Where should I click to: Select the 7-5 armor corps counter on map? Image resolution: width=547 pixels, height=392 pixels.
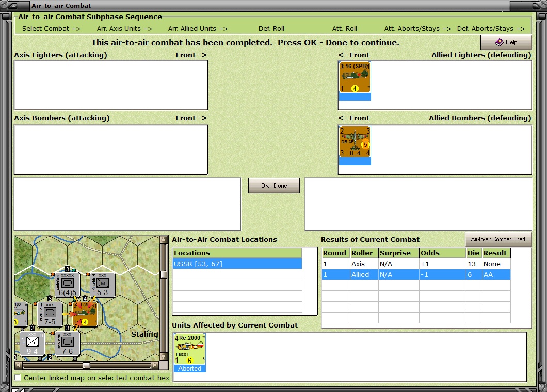click(50, 314)
